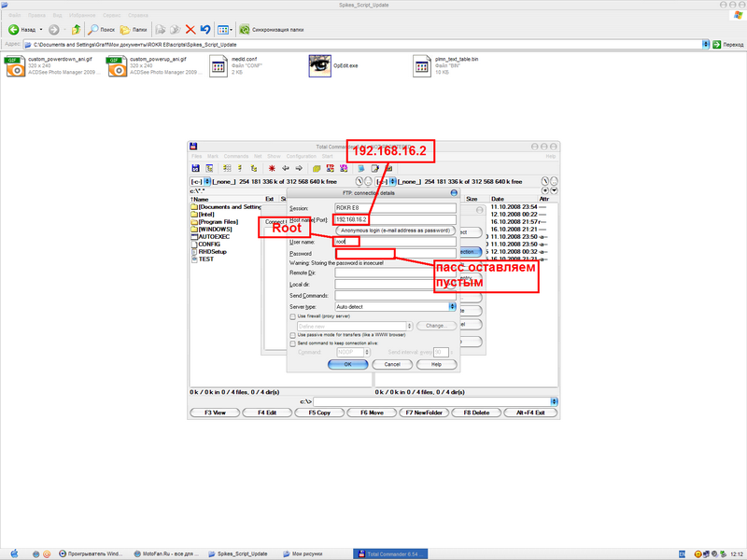Select the [WINDOWS] folder in left panel
This screenshot has height=560, width=747.
(212, 229)
